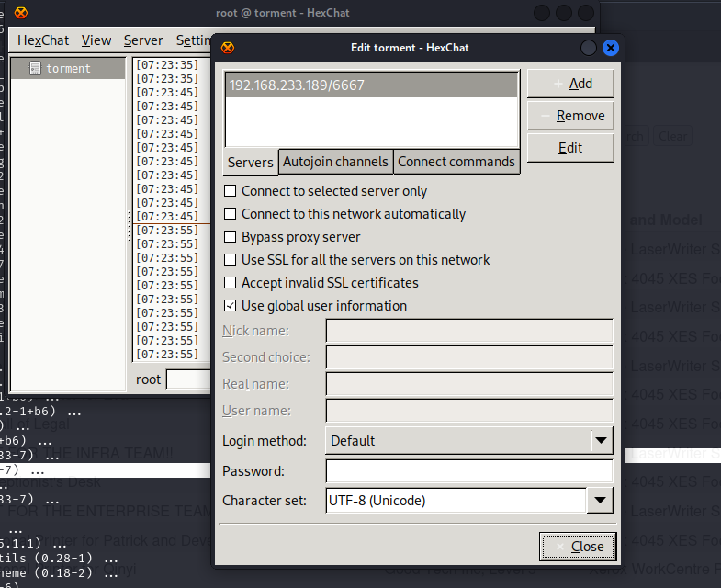The image size is (721, 588).
Task: Click the Close button in dialog
Action: 578,547
